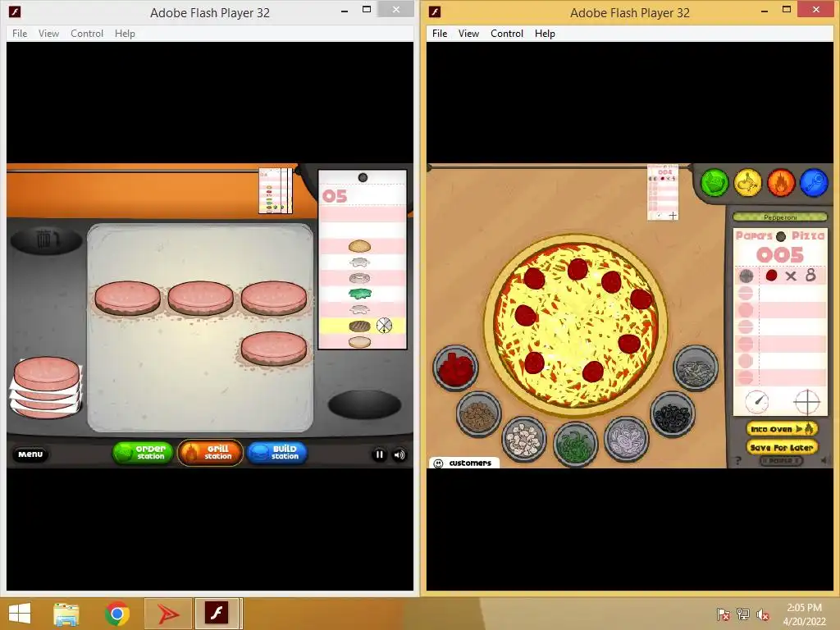This screenshot has width=840, height=630.
Task: Select the top-right patty on the grill
Action: [x=274, y=297]
